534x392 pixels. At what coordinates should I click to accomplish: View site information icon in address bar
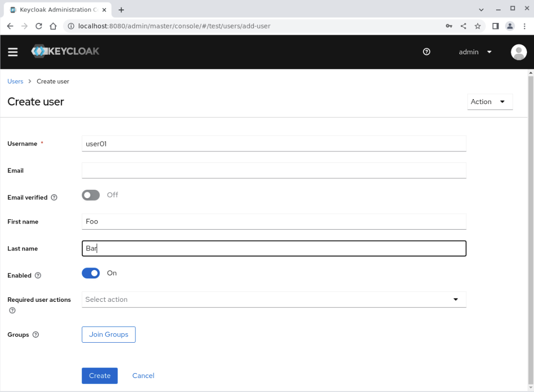pos(71,26)
